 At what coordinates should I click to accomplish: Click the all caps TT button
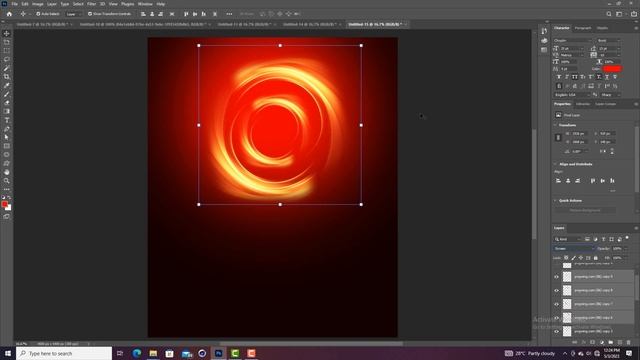tap(575, 77)
